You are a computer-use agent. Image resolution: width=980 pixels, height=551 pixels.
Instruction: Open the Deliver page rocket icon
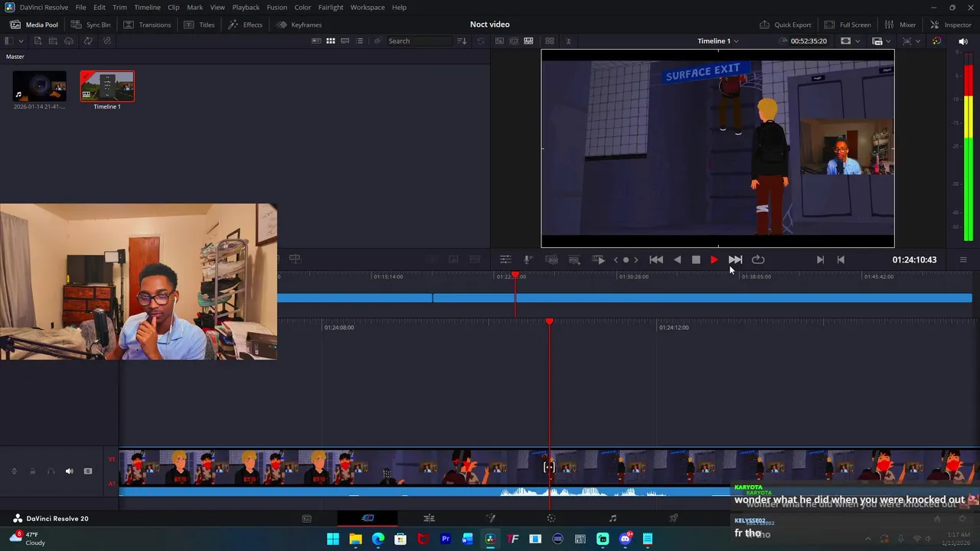point(674,518)
